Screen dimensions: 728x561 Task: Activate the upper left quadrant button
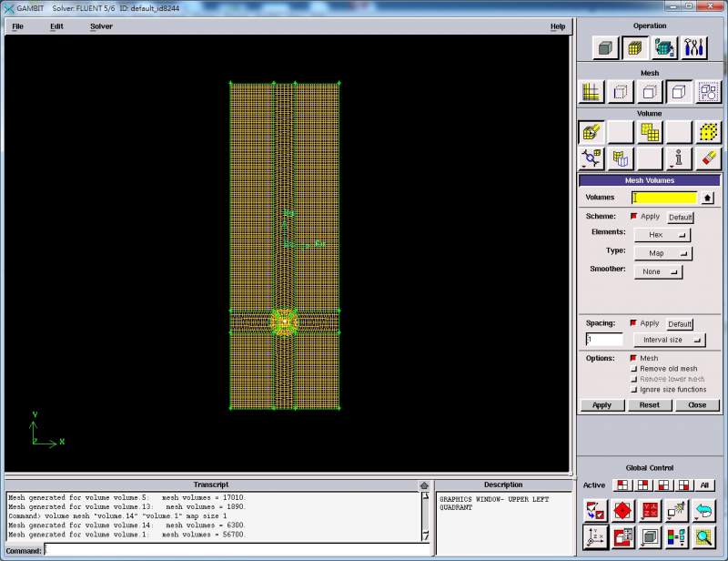click(x=622, y=485)
